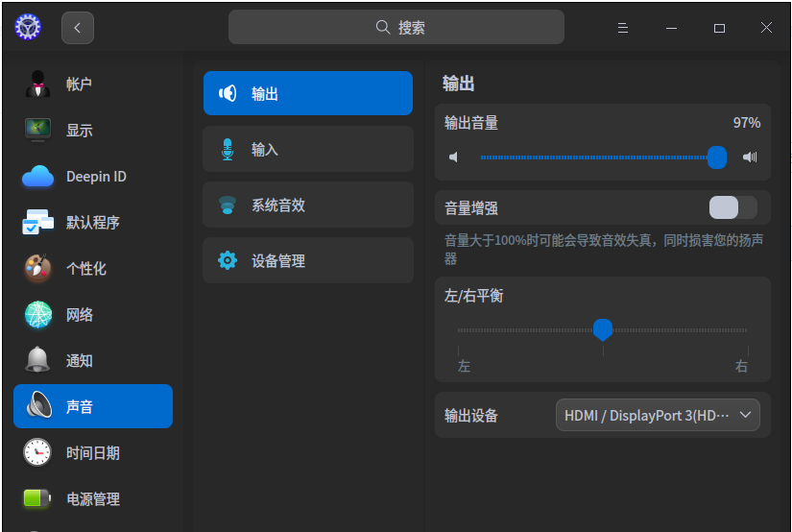
Task: Click the Notifications (通知) bell icon
Action: (x=37, y=361)
